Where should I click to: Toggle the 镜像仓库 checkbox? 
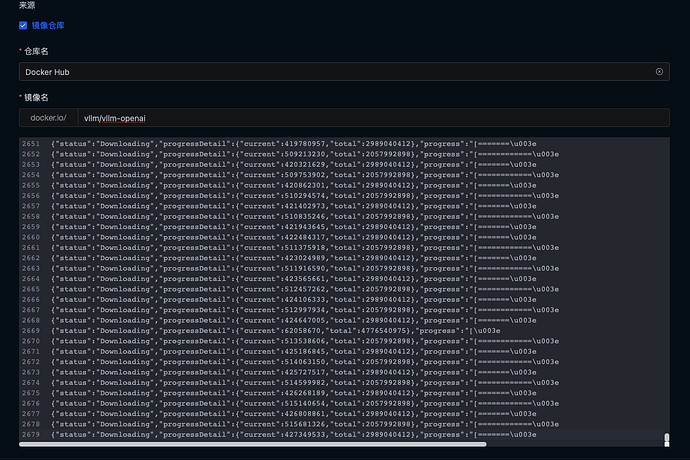pyautogui.click(x=23, y=26)
